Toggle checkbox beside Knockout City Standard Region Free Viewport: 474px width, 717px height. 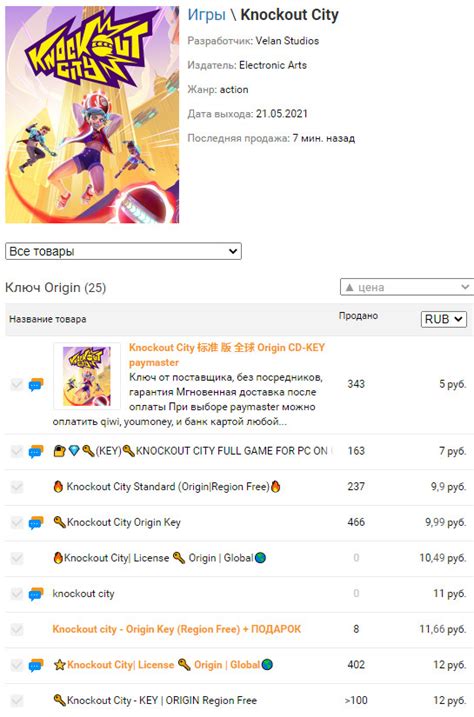pos(17,487)
